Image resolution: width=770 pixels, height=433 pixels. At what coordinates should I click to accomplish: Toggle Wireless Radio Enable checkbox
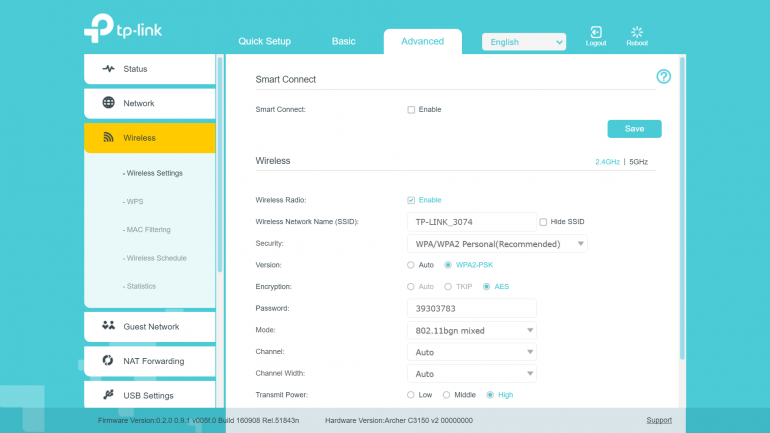coord(411,200)
